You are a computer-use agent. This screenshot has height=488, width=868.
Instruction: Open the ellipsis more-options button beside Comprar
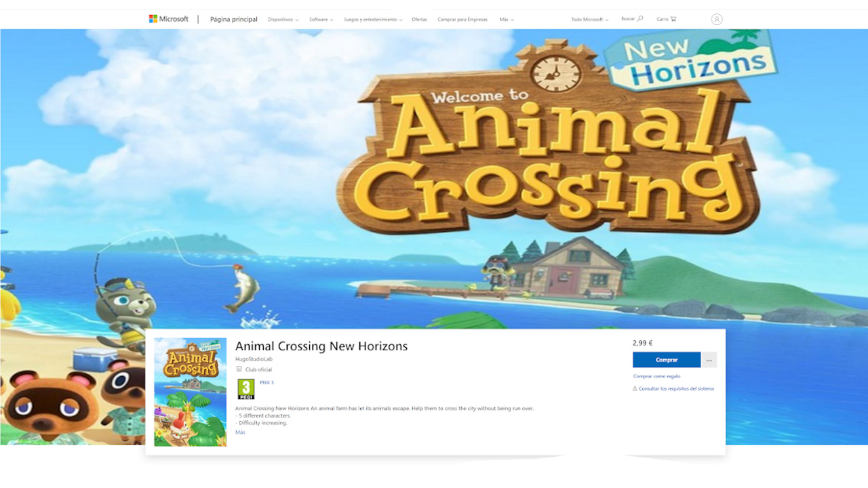(x=709, y=359)
